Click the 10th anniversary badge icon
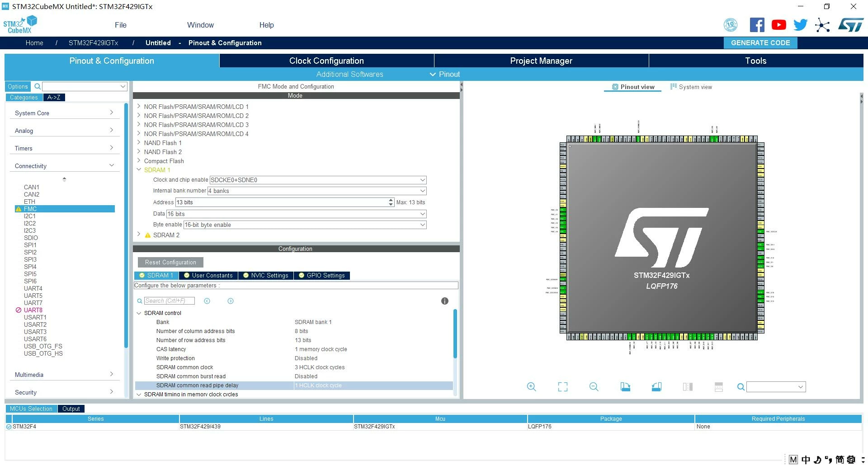Image resolution: width=868 pixels, height=465 pixels. [731, 25]
